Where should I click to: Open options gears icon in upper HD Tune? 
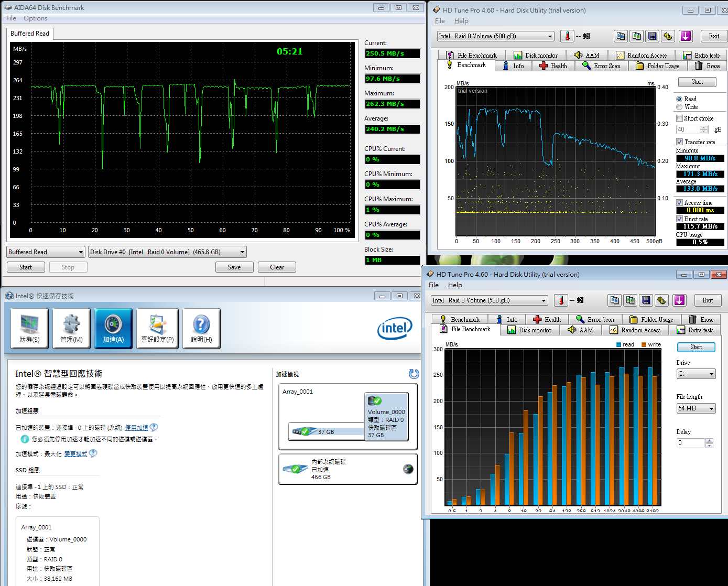pos(668,36)
